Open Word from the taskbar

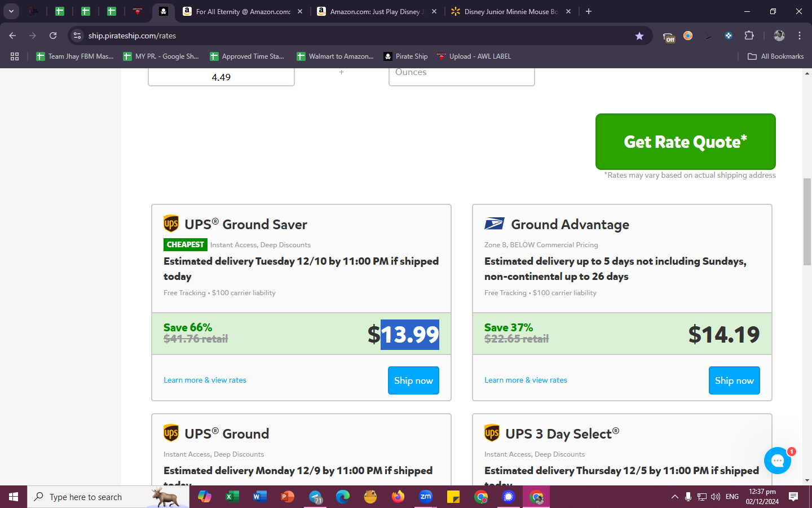tap(259, 497)
